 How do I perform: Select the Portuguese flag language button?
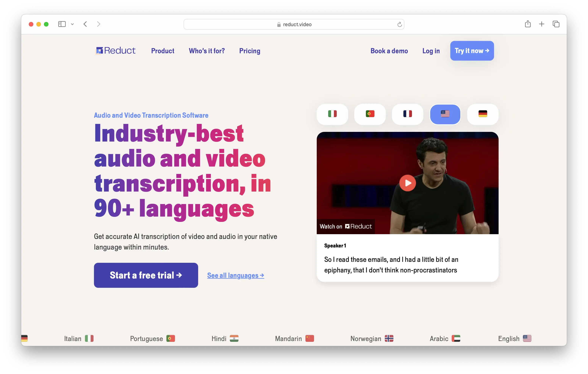pyautogui.click(x=370, y=114)
